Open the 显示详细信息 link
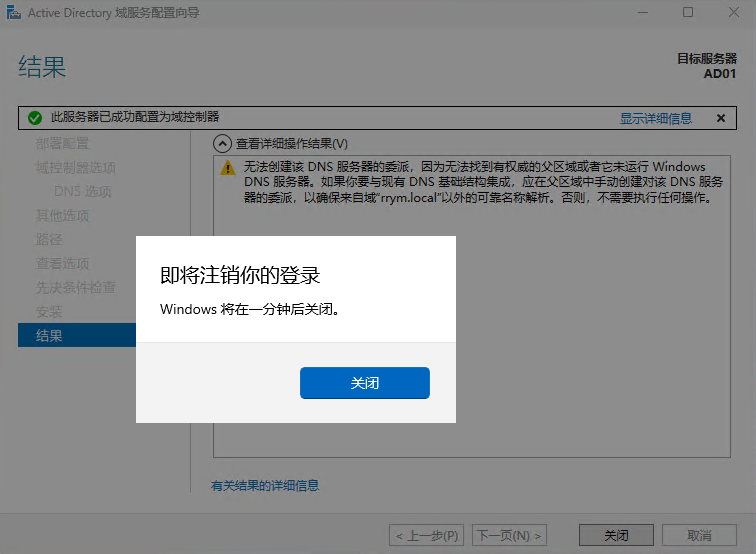756x554 pixels. pyautogui.click(x=655, y=118)
